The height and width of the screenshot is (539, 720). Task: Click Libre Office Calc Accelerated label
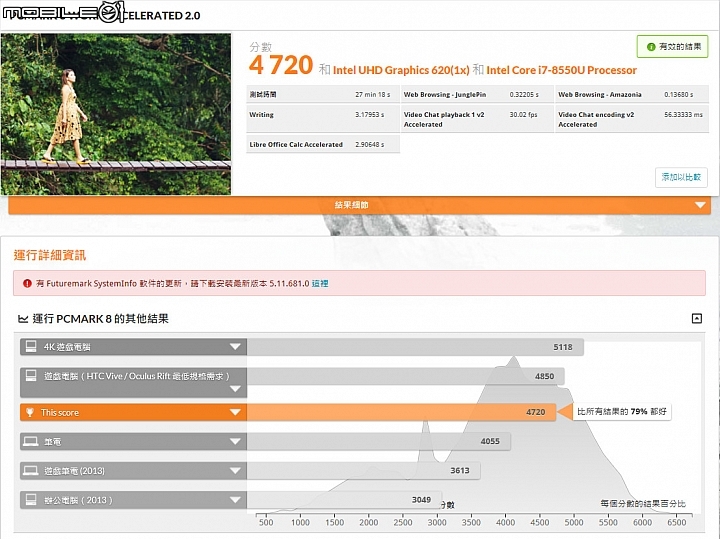tap(296, 145)
